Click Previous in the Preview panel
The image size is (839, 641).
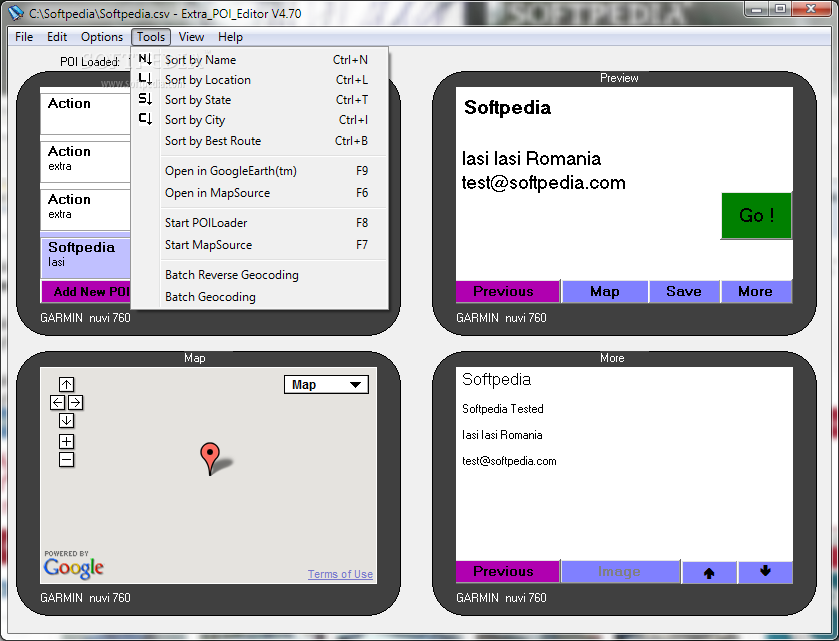click(508, 292)
